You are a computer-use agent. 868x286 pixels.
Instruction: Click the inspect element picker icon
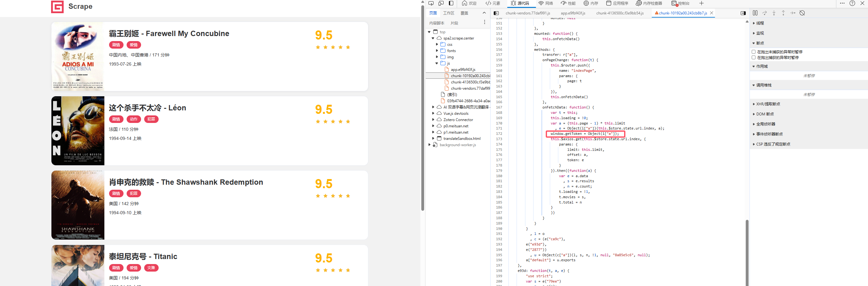point(431,3)
